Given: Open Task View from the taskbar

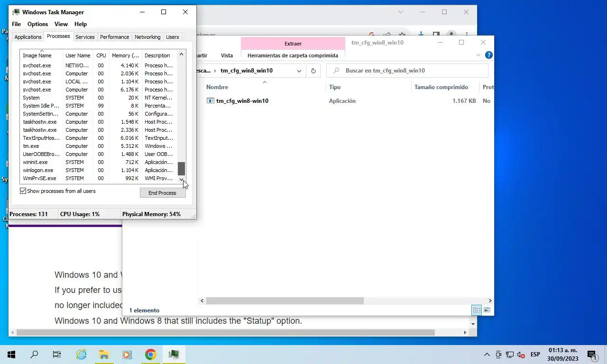Looking at the screenshot, I should (x=57, y=355).
